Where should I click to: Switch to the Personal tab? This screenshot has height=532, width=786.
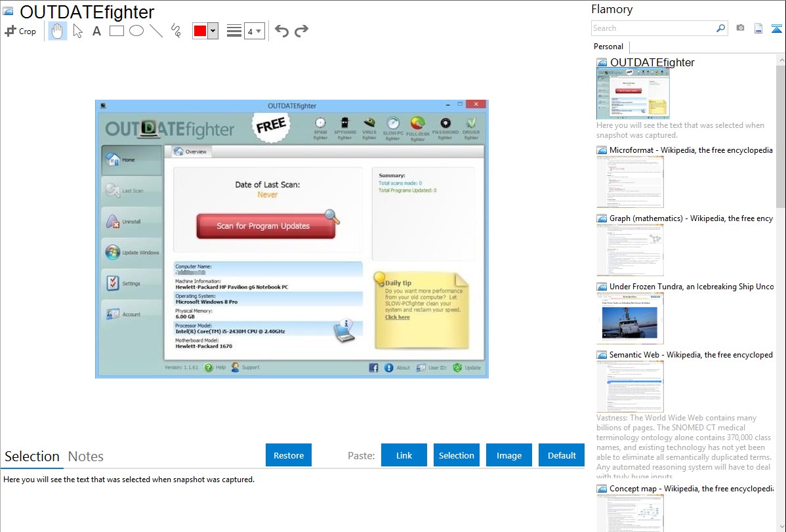coord(609,47)
